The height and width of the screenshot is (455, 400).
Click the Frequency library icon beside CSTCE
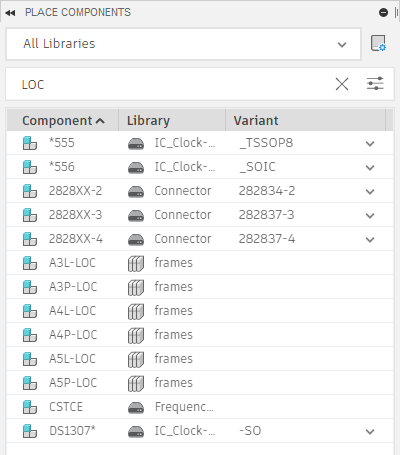click(x=136, y=407)
